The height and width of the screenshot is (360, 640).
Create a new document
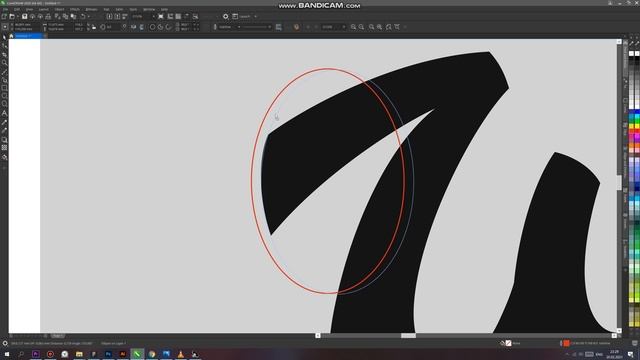pos(4,16)
